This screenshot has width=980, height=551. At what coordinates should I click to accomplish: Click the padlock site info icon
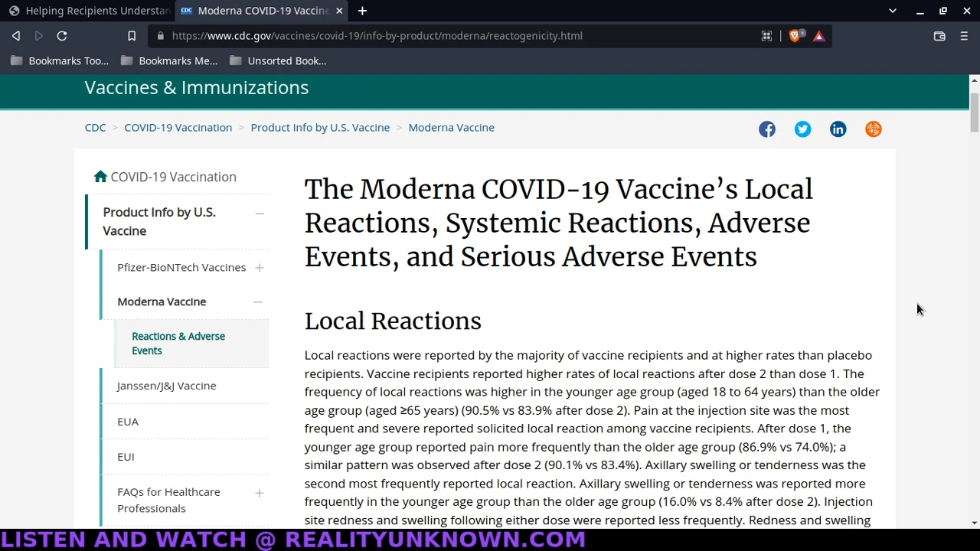point(160,36)
